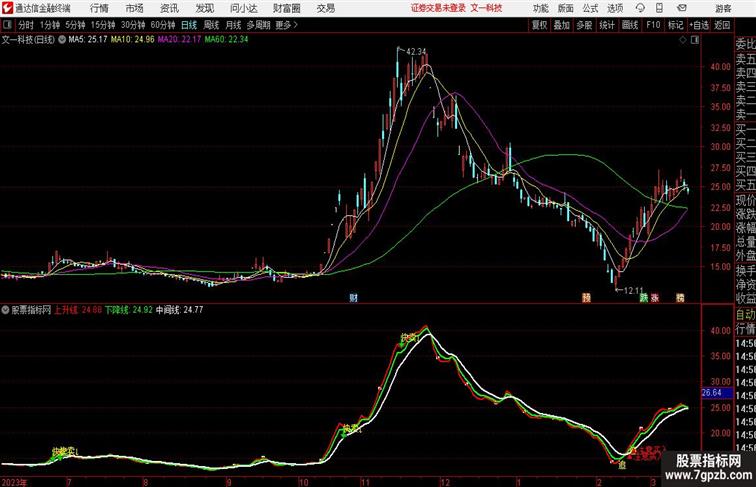Click the diamond icon atop main chart
The height and width of the screenshot is (487, 756).
(x=683, y=40)
